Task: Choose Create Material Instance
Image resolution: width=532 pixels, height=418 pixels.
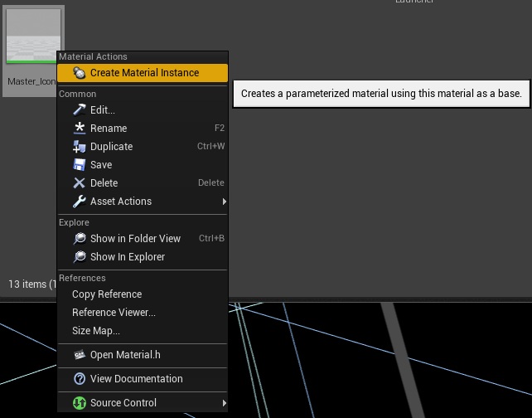Action: click(x=143, y=73)
